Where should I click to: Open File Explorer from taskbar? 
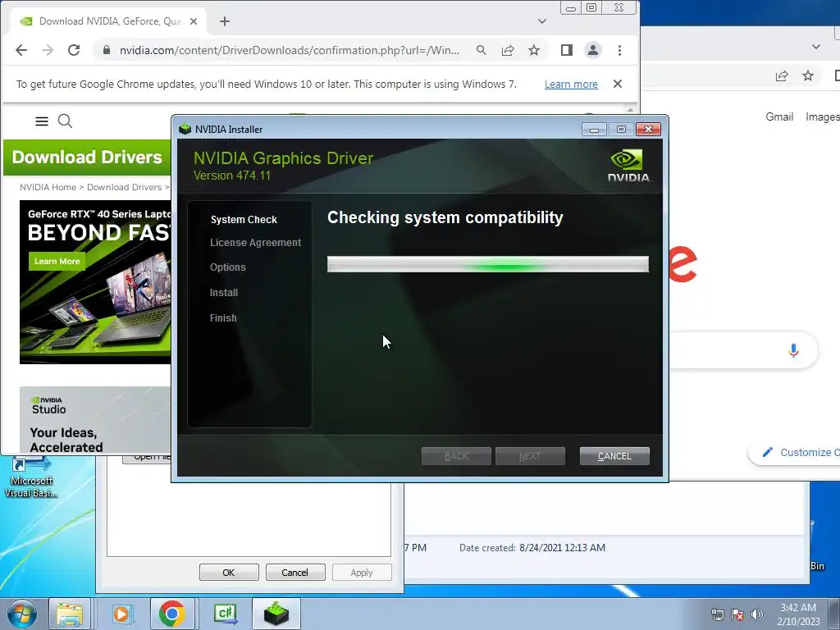click(71, 614)
